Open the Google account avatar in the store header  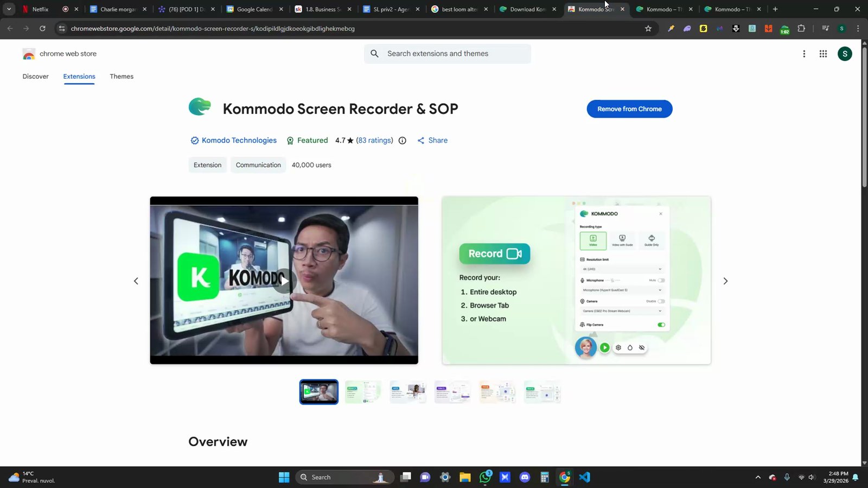pyautogui.click(x=845, y=54)
